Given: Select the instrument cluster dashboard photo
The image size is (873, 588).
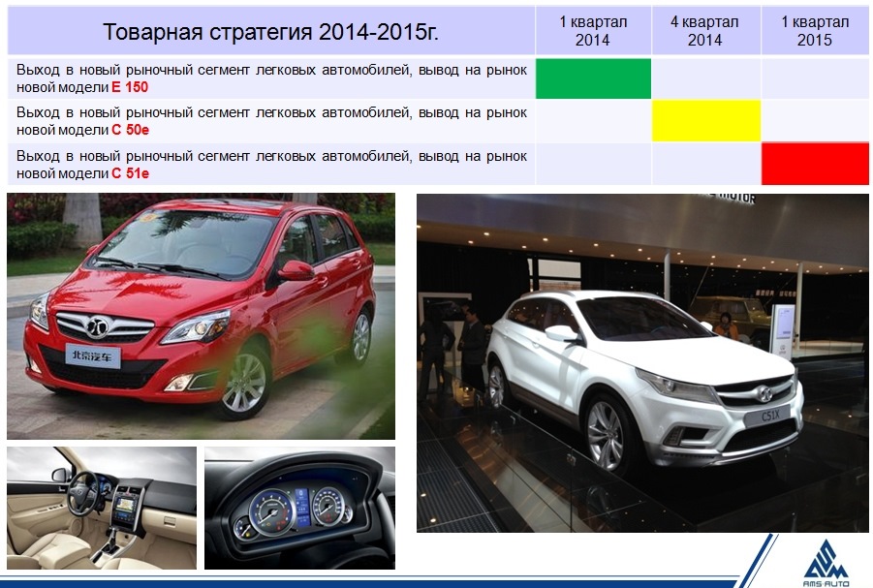Looking at the screenshot, I should (299, 508).
